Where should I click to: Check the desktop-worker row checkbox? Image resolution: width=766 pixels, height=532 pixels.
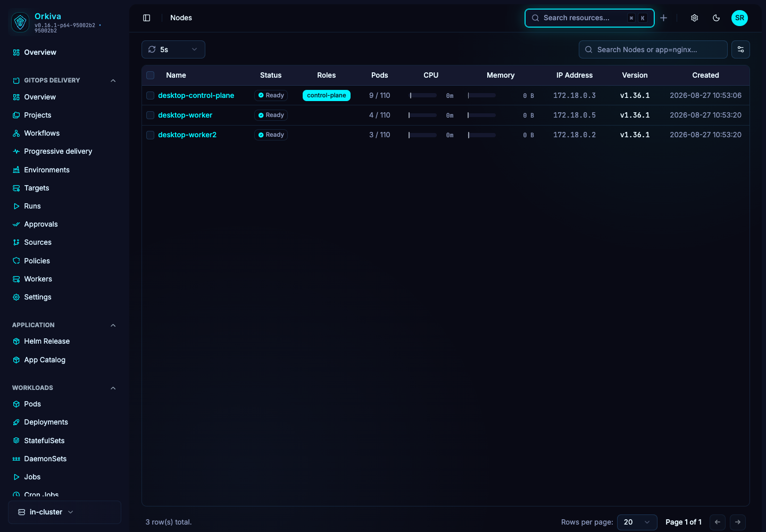tap(151, 115)
